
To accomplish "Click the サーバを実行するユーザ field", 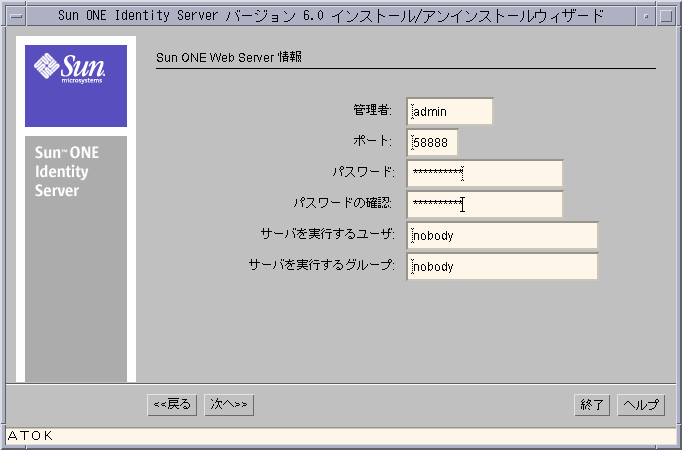I will [502, 235].
